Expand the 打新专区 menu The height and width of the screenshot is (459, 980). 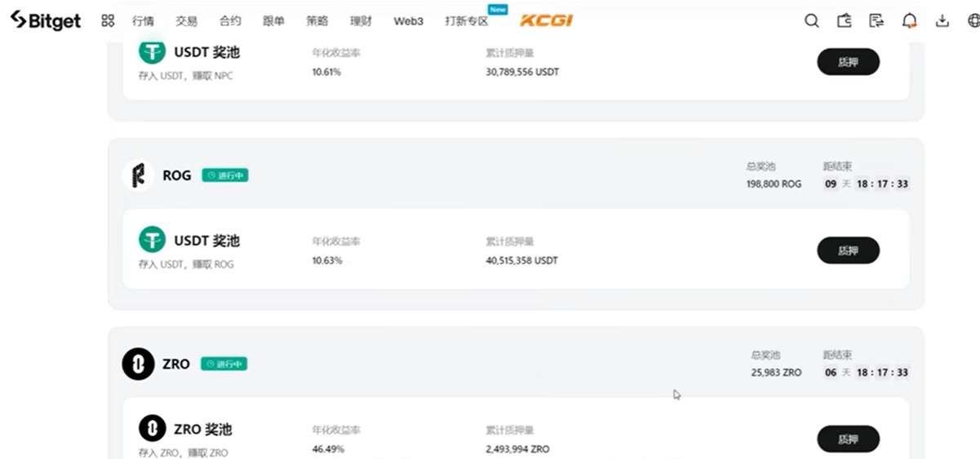click(x=467, y=21)
